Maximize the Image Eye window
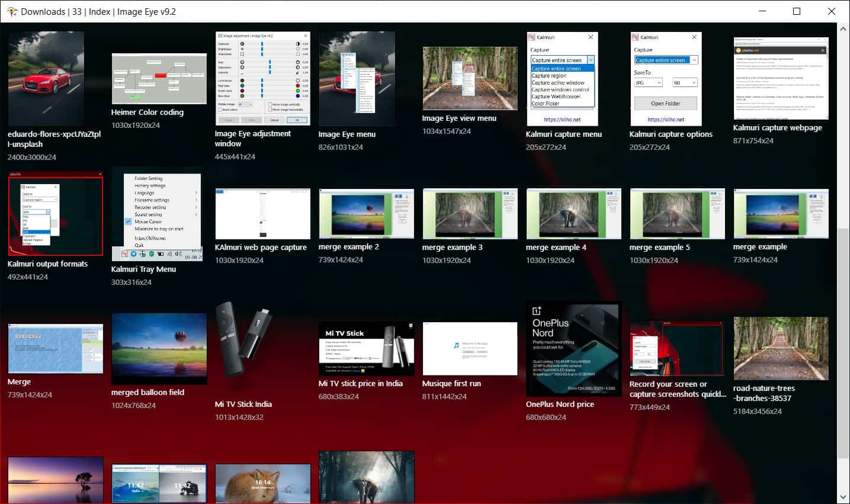Viewport: 850px width, 504px height. click(797, 11)
